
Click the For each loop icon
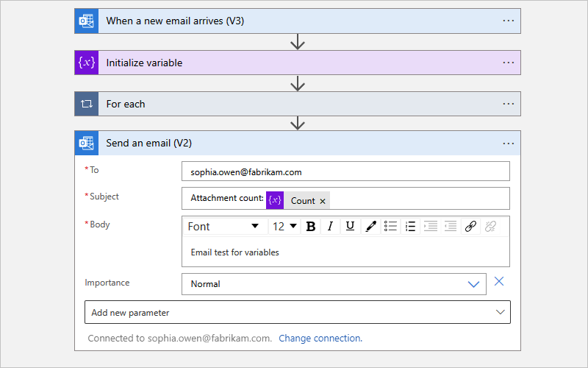coord(87,104)
